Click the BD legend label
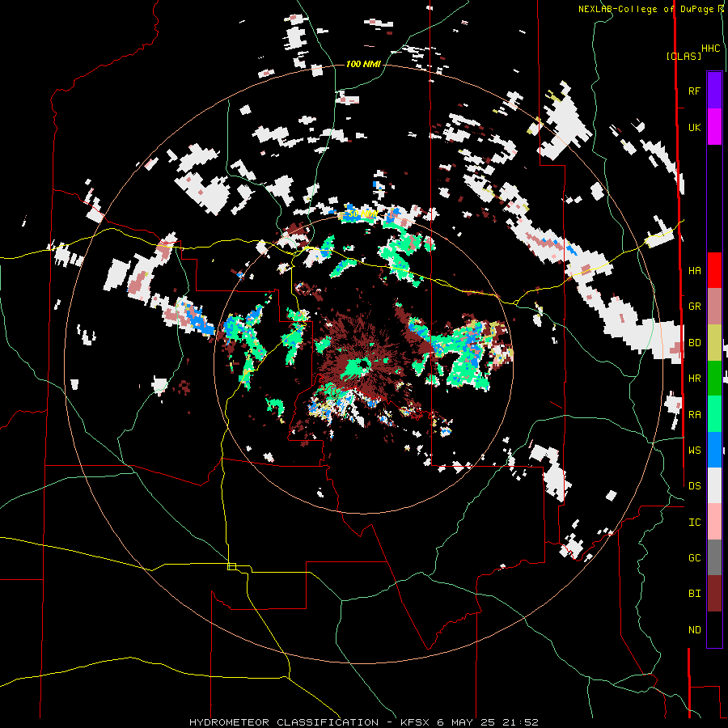Viewport: 728px width, 728px height. click(694, 343)
